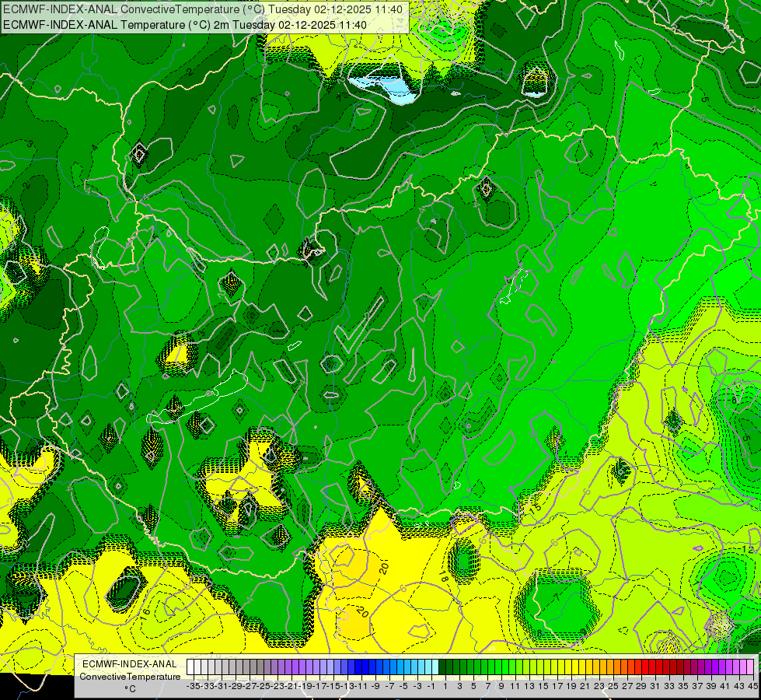This screenshot has width=761, height=700.
Task: Click the -9 value on the legend scale
Action: [375, 686]
